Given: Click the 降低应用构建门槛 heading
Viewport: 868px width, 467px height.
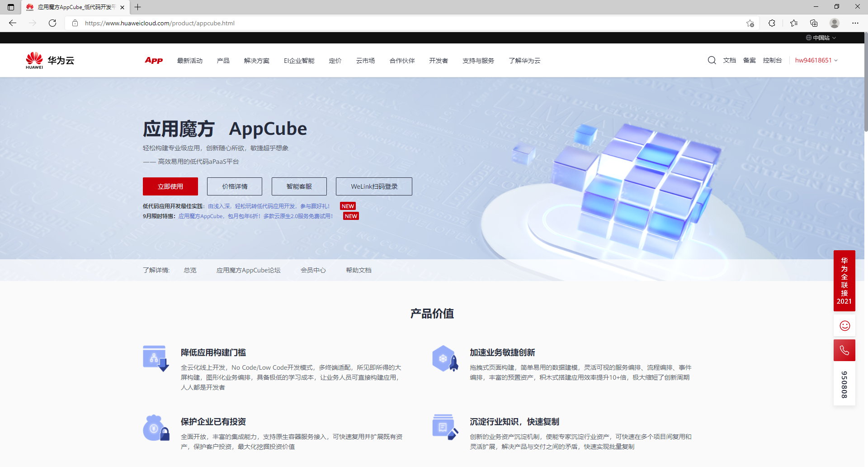Looking at the screenshot, I should (x=213, y=353).
